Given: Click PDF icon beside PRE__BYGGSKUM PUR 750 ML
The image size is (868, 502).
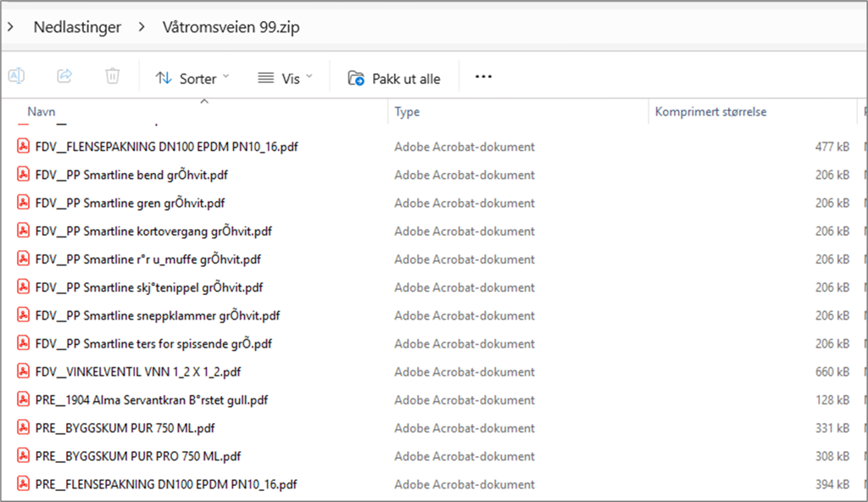Looking at the screenshot, I should tap(23, 427).
